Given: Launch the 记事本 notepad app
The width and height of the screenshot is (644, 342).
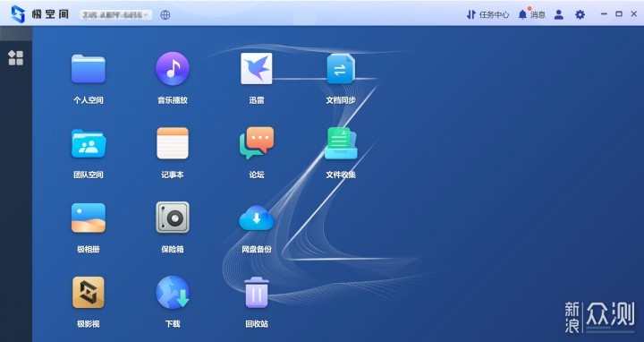Looking at the screenshot, I should [x=173, y=143].
